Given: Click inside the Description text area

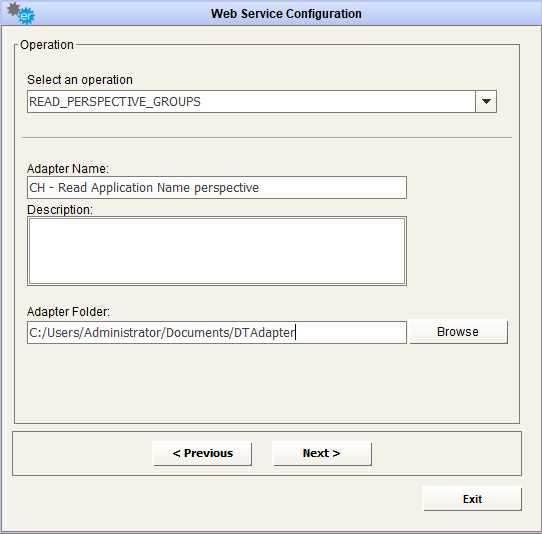Looking at the screenshot, I should click(x=217, y=251).
